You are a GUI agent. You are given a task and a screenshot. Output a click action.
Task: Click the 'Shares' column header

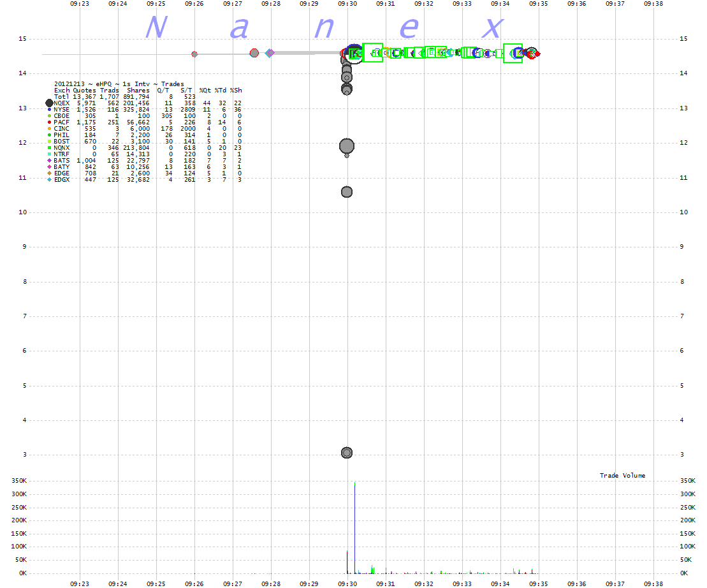pos(138,90)
